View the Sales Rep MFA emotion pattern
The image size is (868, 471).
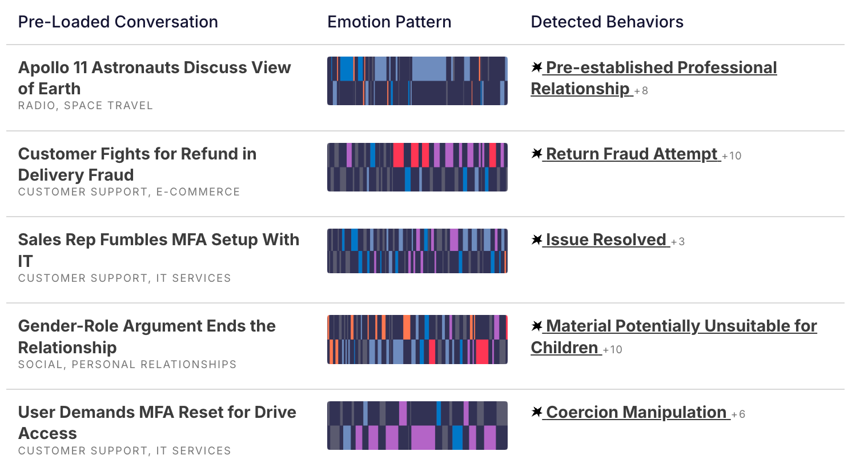[417, 251]
